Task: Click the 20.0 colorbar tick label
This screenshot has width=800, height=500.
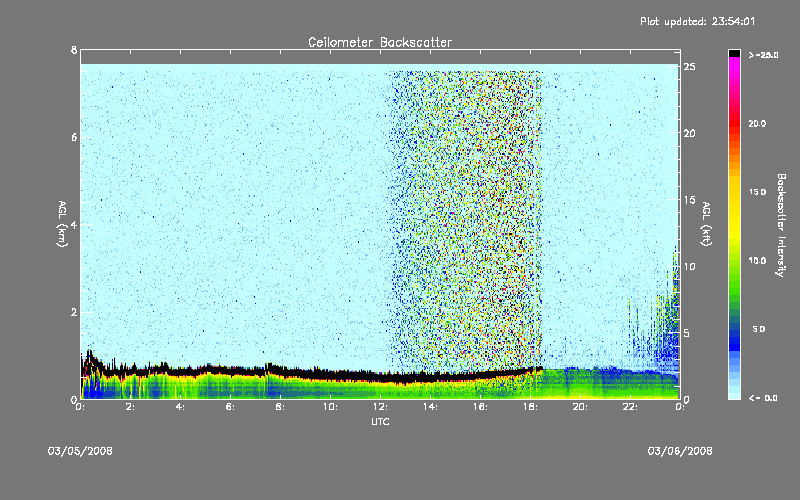Action: pyautogui.click(x=757, y=123)
